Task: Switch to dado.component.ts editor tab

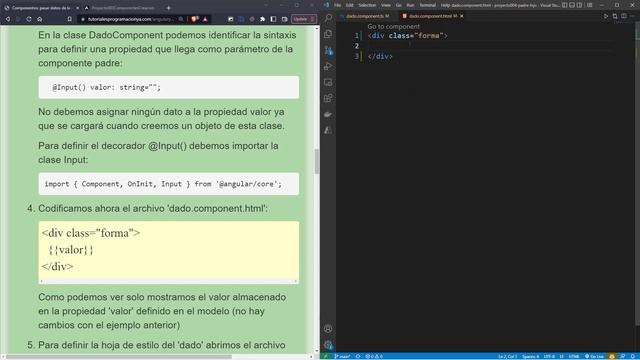Action: 364,16
